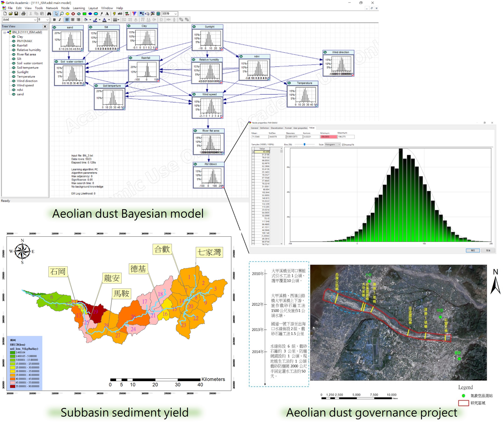Select the magnifier zoom tool
The image size is (504, 426).
click(x=62, y=14)
